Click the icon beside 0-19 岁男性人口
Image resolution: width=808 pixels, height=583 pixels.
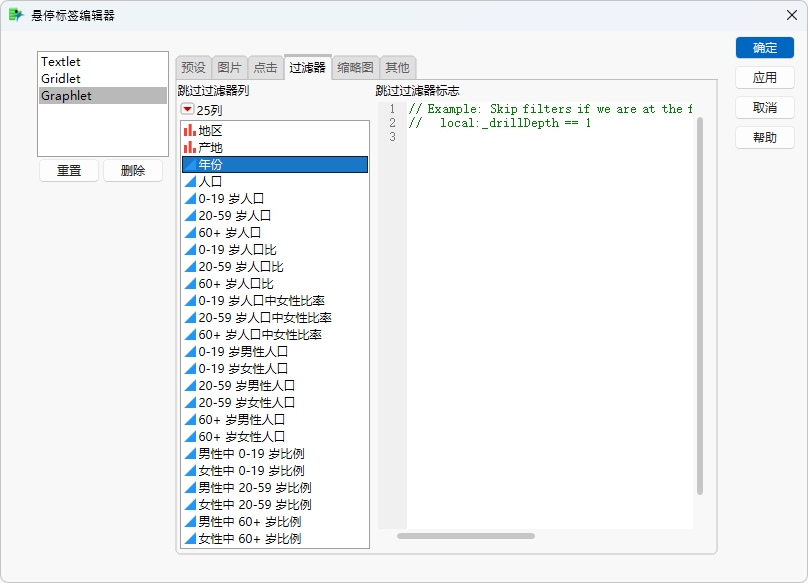tap(190, 352)
